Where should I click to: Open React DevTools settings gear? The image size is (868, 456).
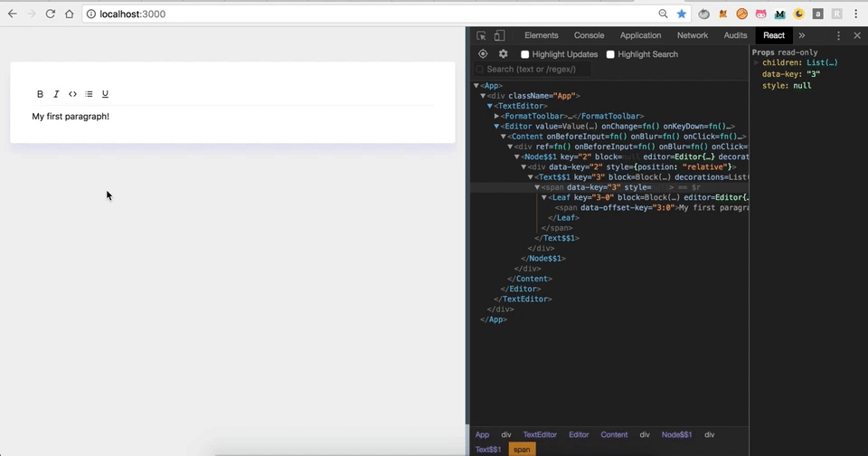[x=504, y=53]
